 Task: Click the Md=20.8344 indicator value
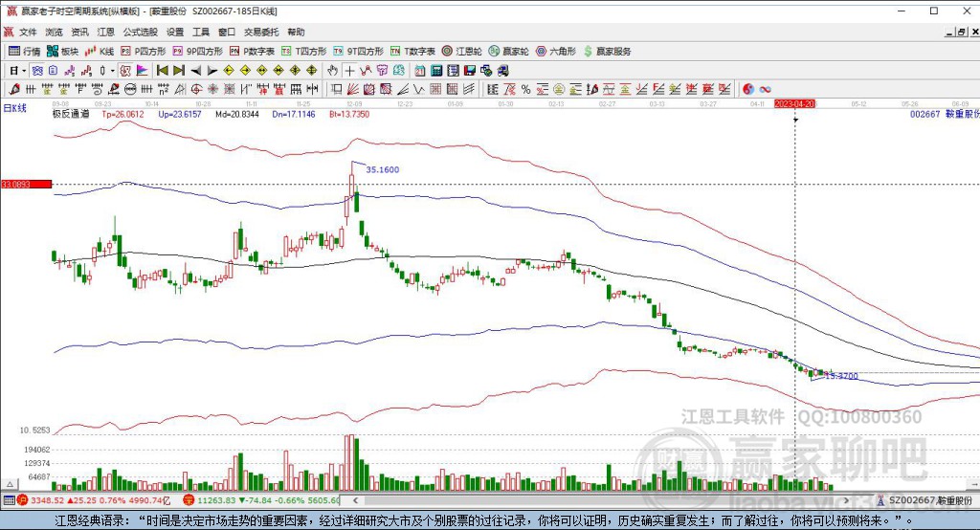pyautogui.click(x=237, y=115)
